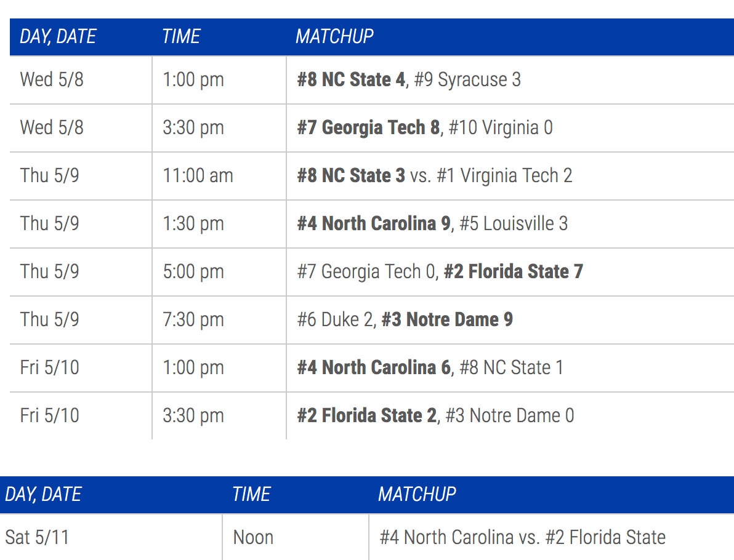Screen dimensions: 734x560
Task: Select the NC State vs. Virginia Tech matchup
Action: 435,176
